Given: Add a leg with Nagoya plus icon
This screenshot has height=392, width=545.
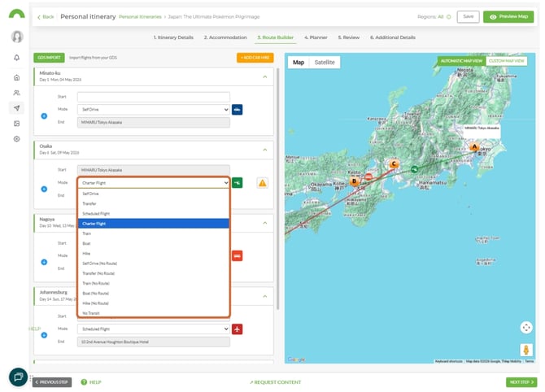Looking at the screenshot, I should [x=44, y=262].
